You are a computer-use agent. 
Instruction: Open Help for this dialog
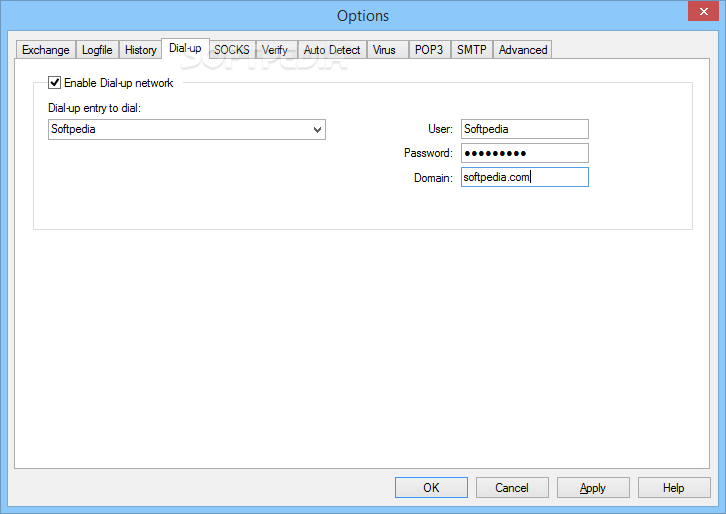point(674,488)
